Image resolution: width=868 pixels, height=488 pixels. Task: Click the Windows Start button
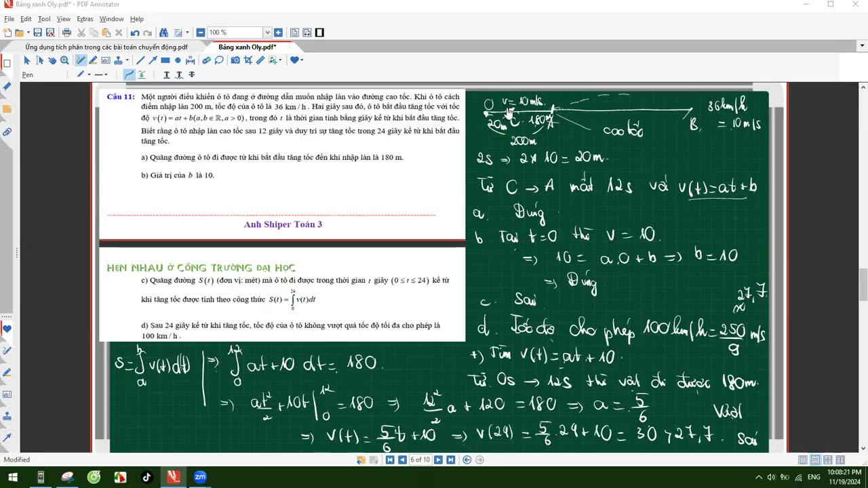click(x=13, y=477)
